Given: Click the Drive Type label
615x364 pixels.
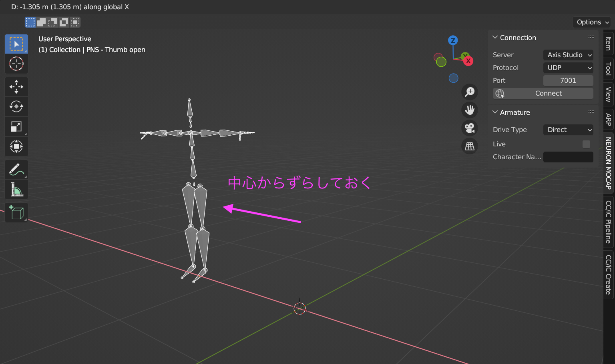Looking at the screenshot, I should (x=510, y=130).
